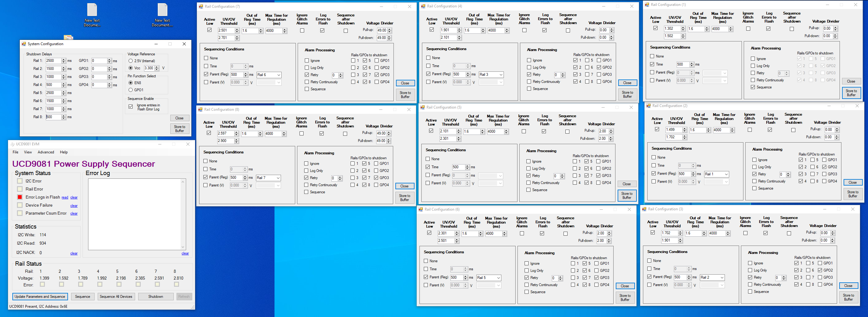Select the Vcc voltage reference radio button
Screen dimensions: 868x317
[x=130, y=68]
